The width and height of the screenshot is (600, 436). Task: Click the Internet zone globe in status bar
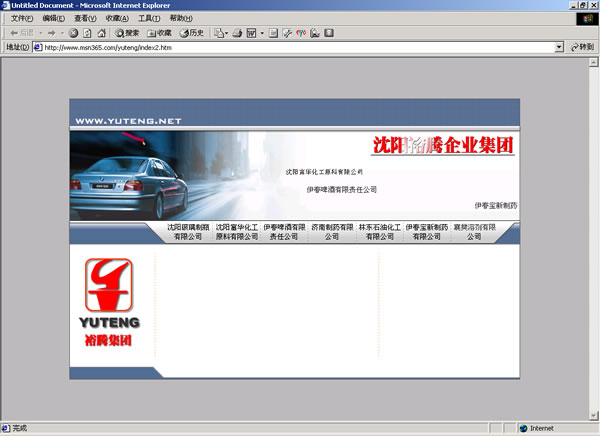pyautogui.click(x=523, y=428)
